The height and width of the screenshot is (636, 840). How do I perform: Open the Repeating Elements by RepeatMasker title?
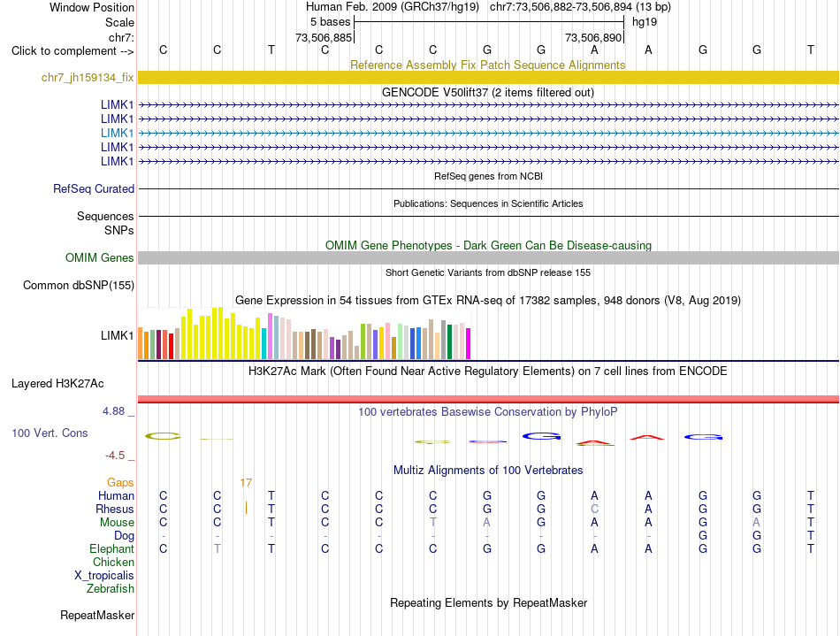coord(488,602)
